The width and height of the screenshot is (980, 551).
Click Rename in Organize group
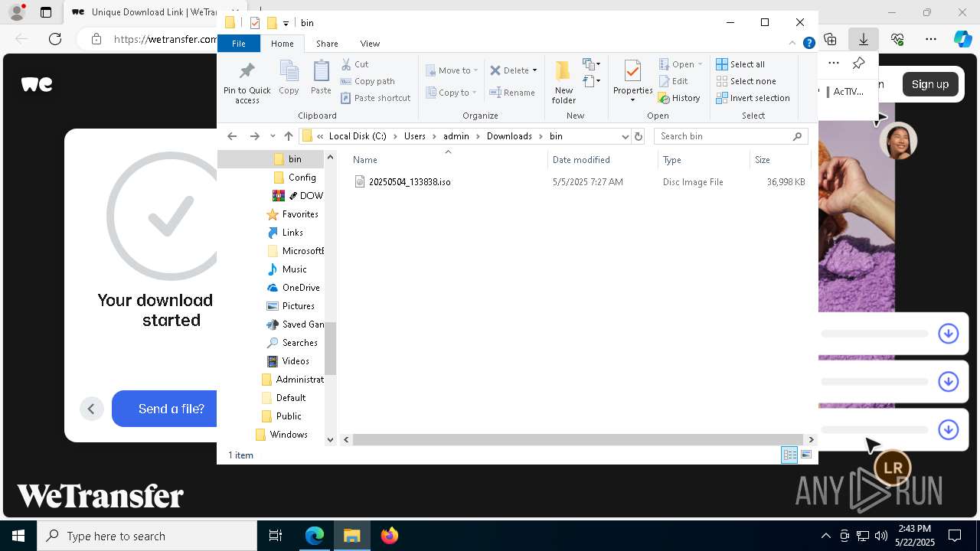coord(512,93)
